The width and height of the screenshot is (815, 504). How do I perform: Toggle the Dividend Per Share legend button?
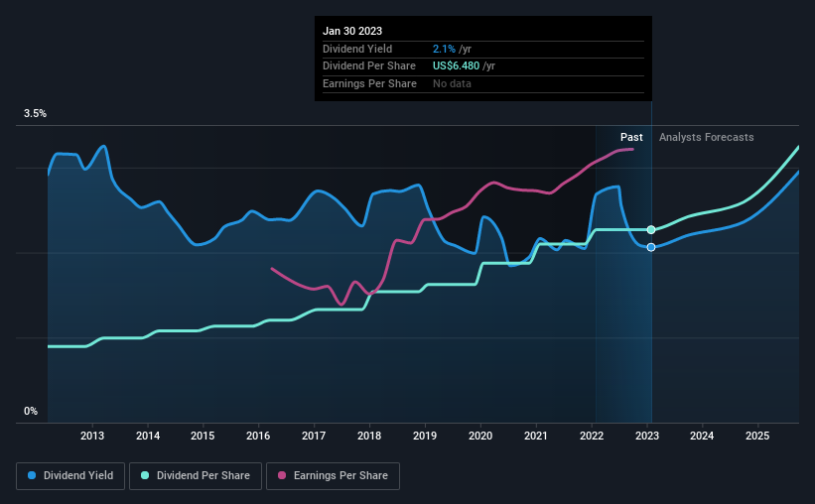(196, 476)
